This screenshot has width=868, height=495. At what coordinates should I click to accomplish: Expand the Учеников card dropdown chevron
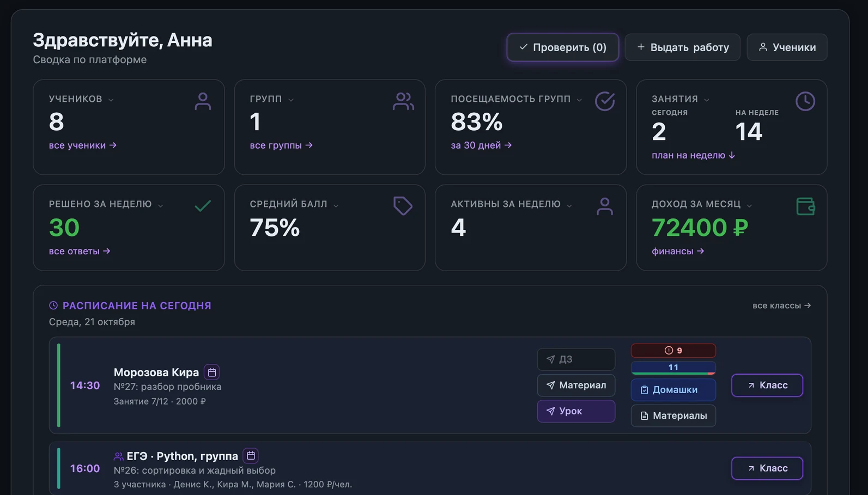pos(111,100)
